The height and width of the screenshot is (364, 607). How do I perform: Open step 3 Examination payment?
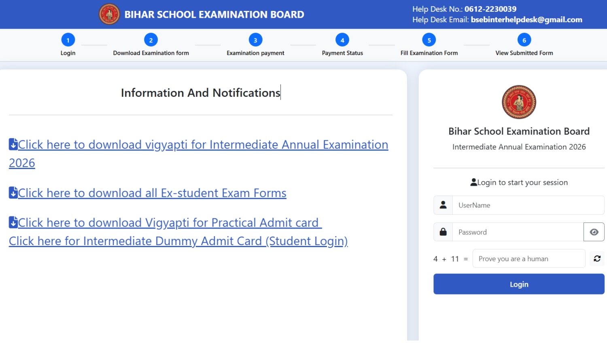click(x=255, y=40)
